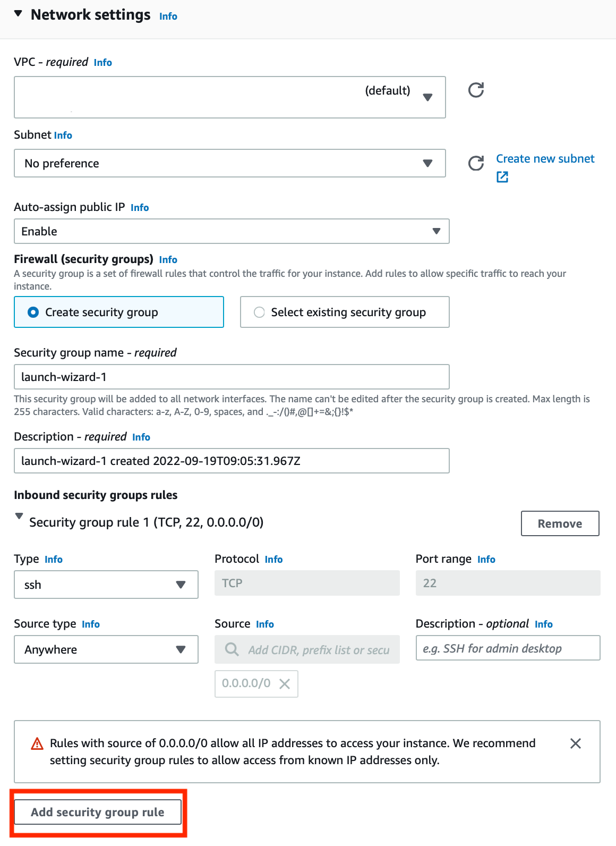Click the Security group name input field

(x=232, y=377)
